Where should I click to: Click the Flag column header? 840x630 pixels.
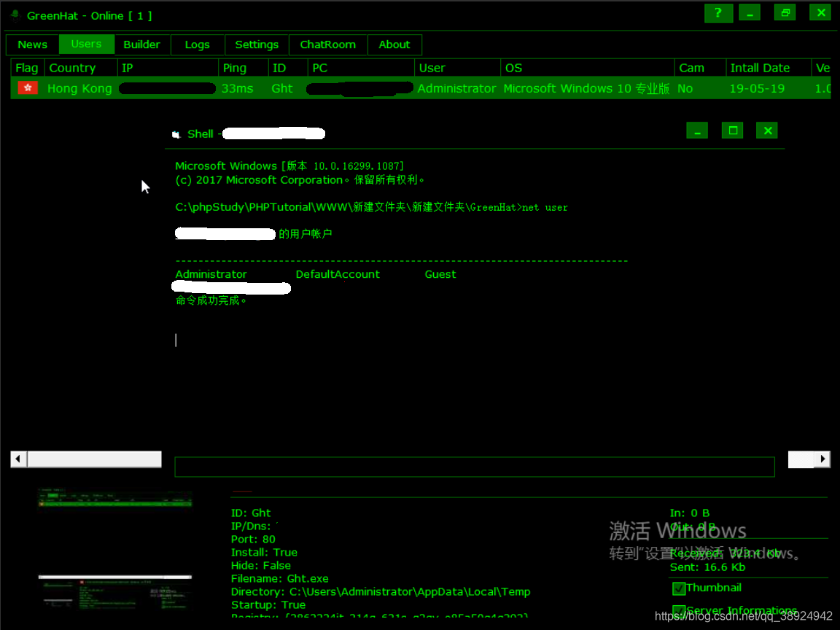point(27,68)
